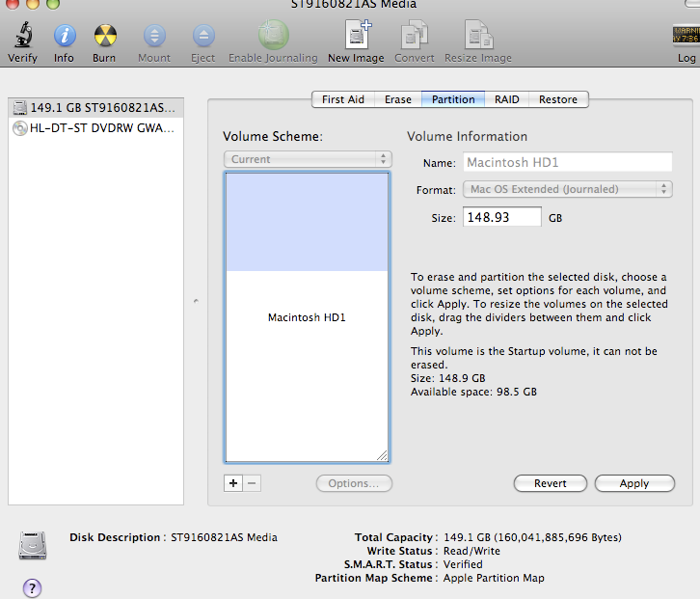Click the partition resize handle corner

tap(382, 455)
